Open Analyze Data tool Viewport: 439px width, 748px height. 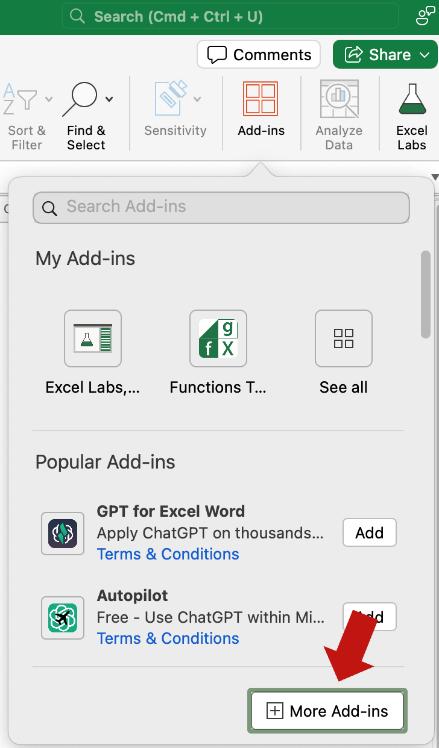(x=339, y=99)
